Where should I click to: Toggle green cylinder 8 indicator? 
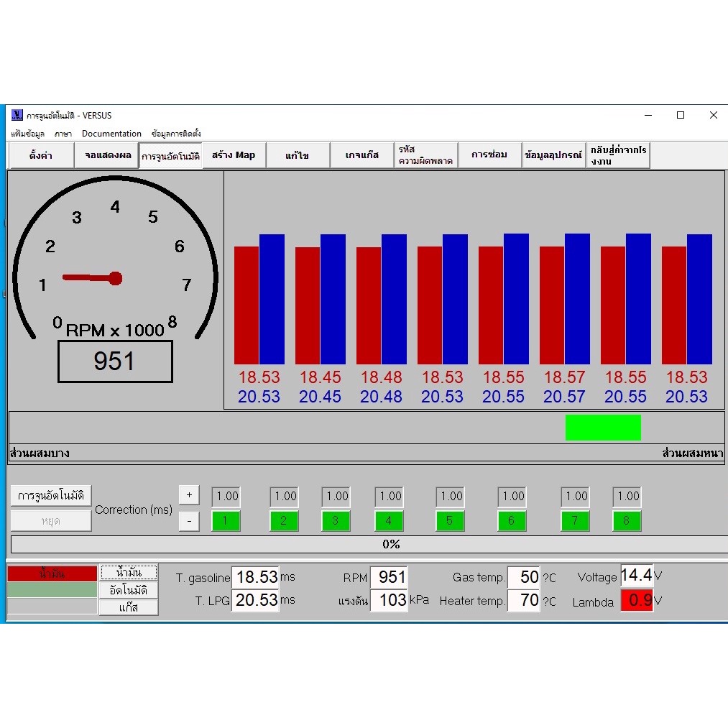[x=627, y=521]
